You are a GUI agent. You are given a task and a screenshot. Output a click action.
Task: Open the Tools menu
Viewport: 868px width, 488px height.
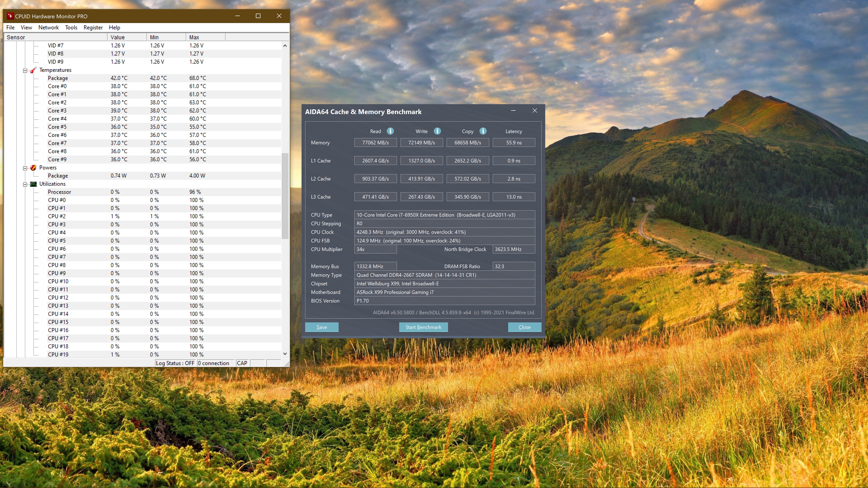pos(71,28)
